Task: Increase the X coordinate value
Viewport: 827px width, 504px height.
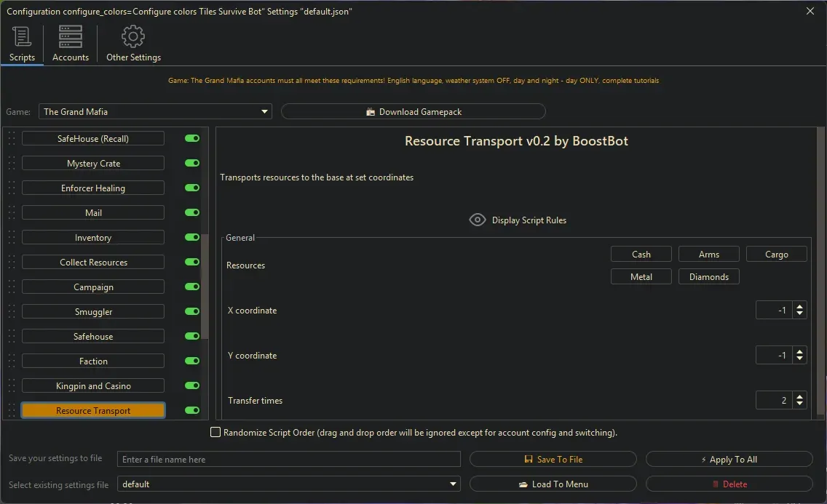Action: tap(799, 306)
